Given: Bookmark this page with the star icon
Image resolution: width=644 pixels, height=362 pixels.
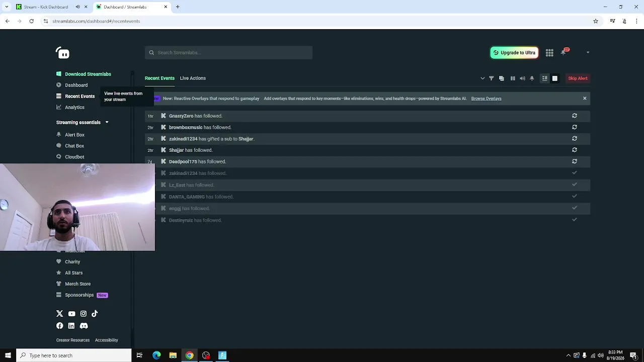Looking at the screenshot, I should (596, 21).
